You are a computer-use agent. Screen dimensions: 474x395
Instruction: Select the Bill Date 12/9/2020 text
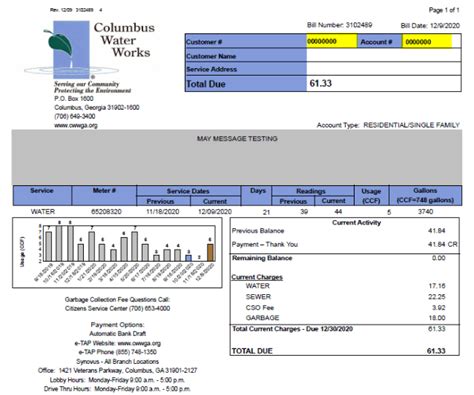430,26
